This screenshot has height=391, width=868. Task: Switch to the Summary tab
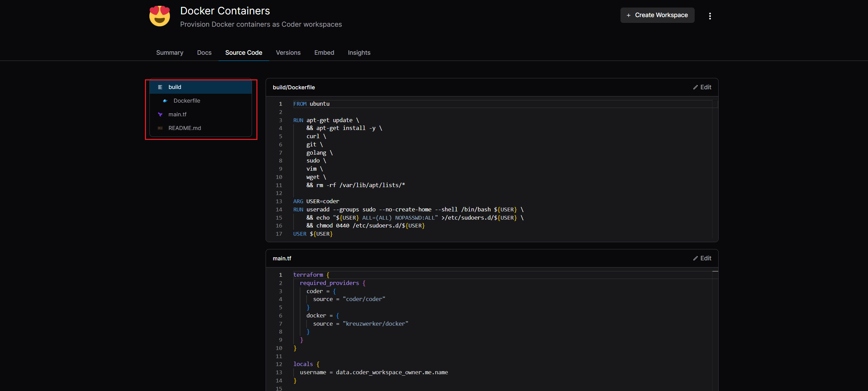pyautogui.click(x=170, y=53)
